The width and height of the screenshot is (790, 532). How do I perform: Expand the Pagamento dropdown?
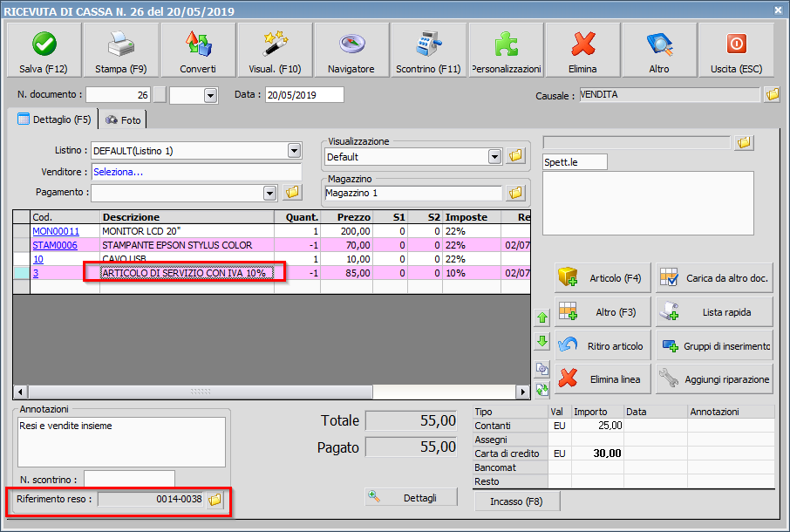(x=270, y=193)
